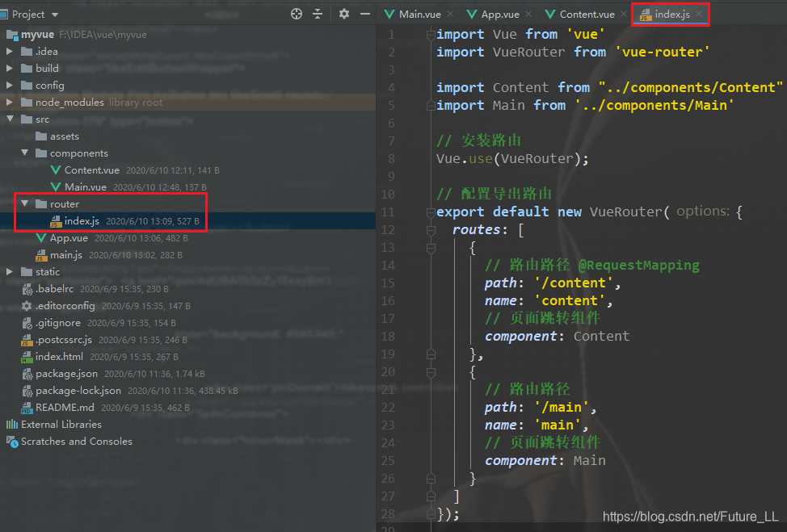Open the Project view dropdown
The width and height of the screenshot is (787, 532).
tap(55, 15)
